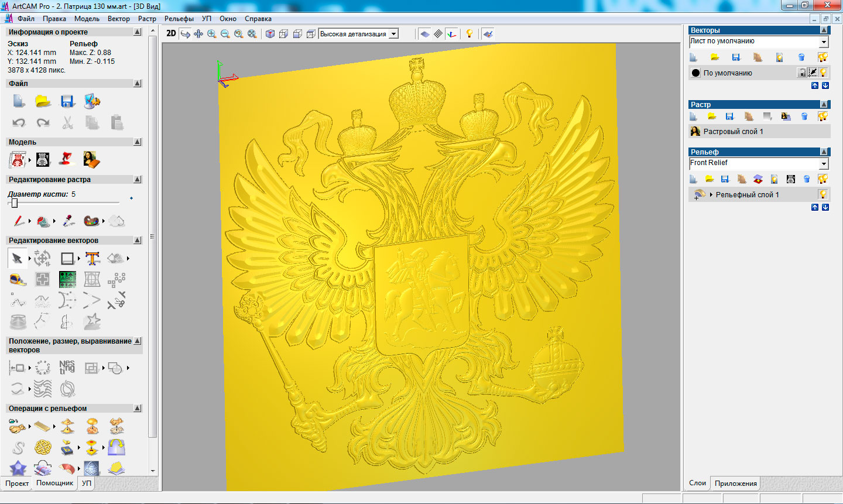Screen dimensions: 843x504
Task: Collapse the Файл section
Action: pos(138,84)
